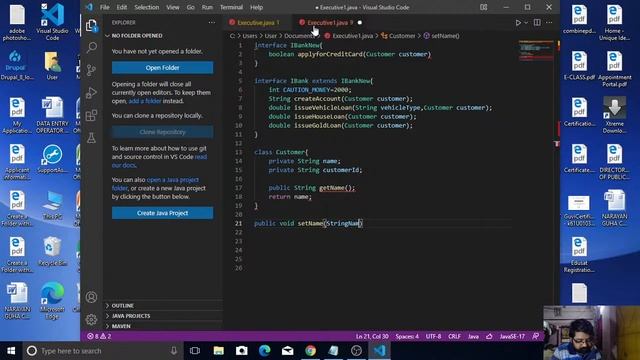Screen dimensions: 640x360
Task: Click Ln 21, Col 30 status entry
Action: point(372,336)
